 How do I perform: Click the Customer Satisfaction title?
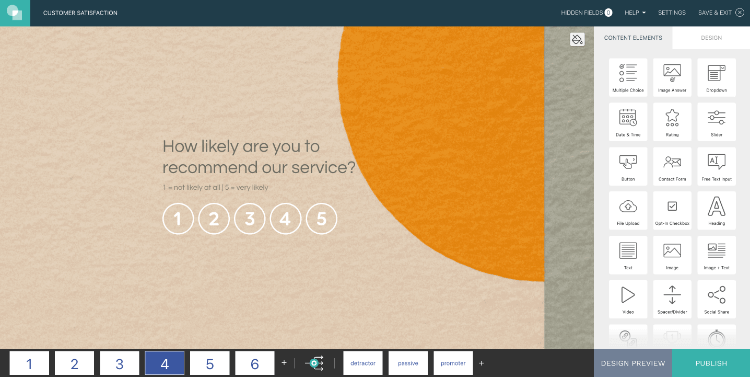click(x=80, y=13)
